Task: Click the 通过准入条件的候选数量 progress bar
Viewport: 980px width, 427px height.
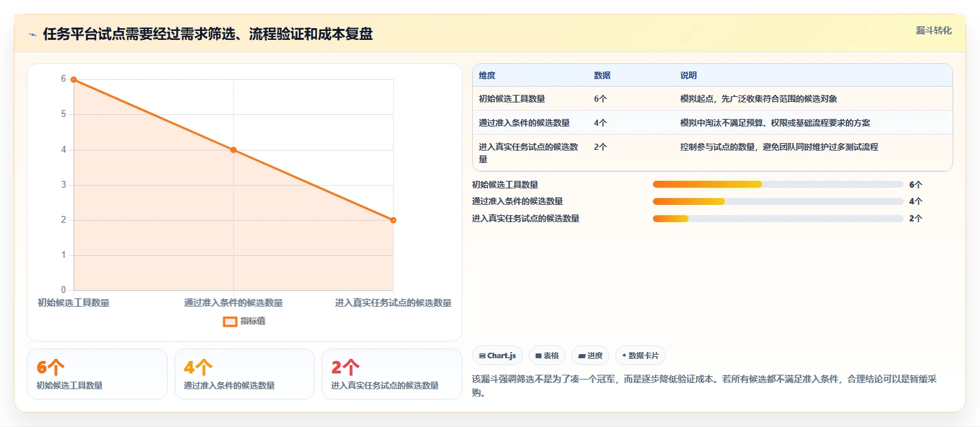Action: coord(778,201)
